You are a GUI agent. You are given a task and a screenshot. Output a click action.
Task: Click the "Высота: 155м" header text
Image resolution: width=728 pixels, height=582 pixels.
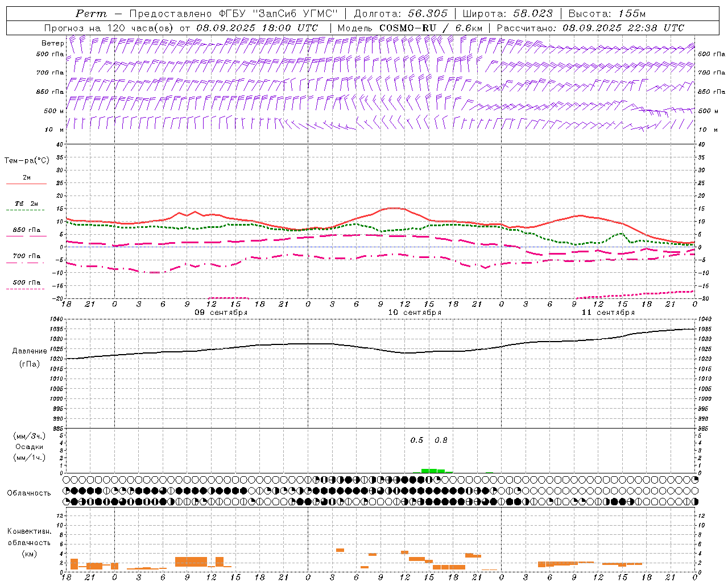click(607, 14)
